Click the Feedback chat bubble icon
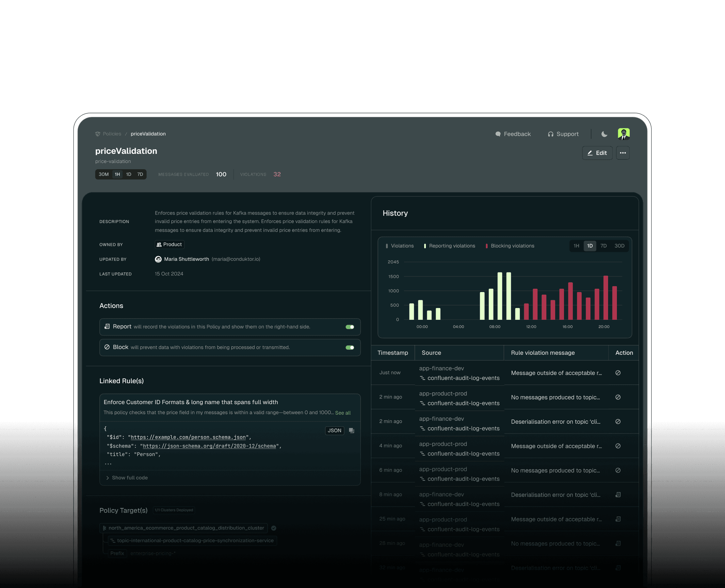This screenshot has width=725, height=588. point(498,134)
